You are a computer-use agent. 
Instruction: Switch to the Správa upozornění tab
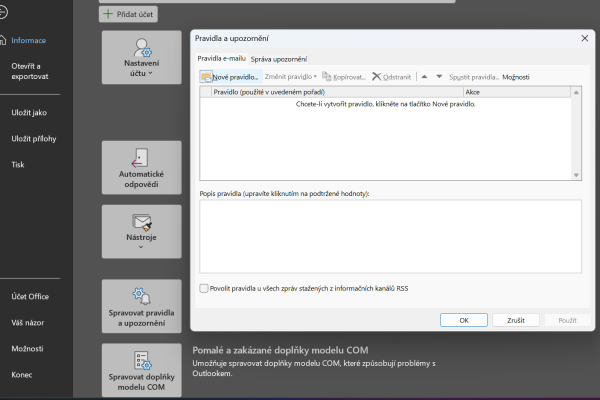coord(279,60)
